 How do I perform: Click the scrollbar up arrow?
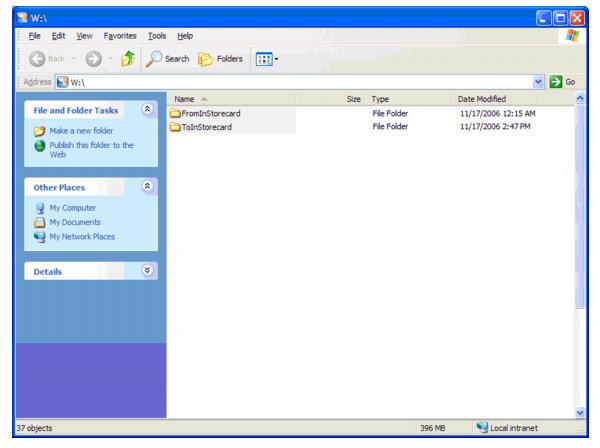[x=580, y=99]
